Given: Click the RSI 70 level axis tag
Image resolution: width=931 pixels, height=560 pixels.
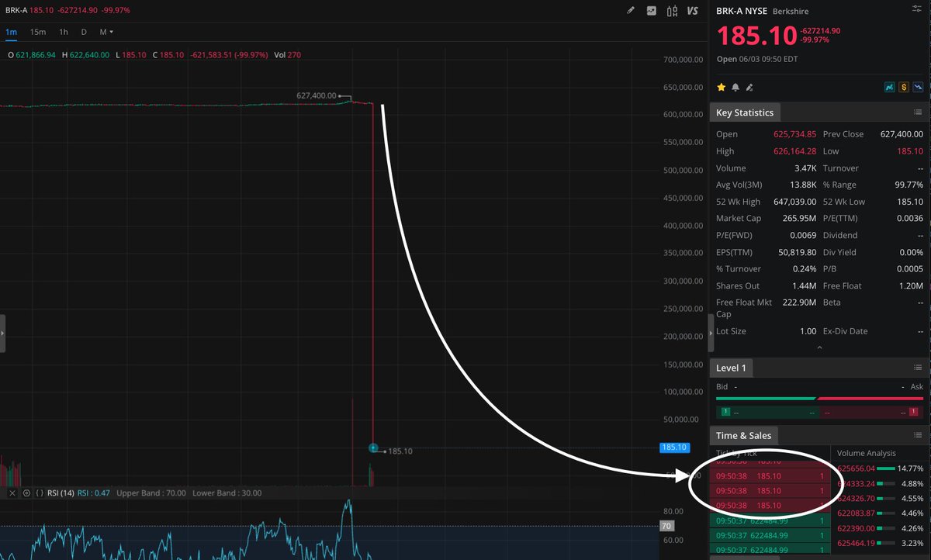Looking at the screenshot, I should [x=666, y=526].
